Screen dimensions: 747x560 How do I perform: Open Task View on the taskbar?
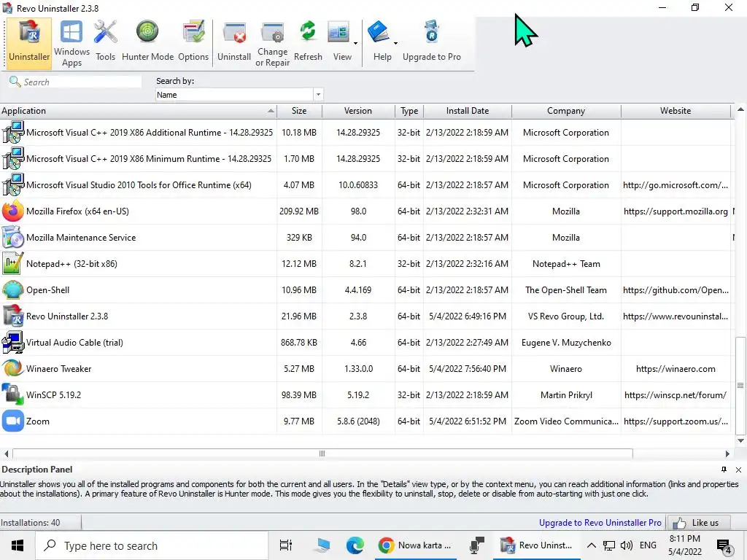point(286,545)
